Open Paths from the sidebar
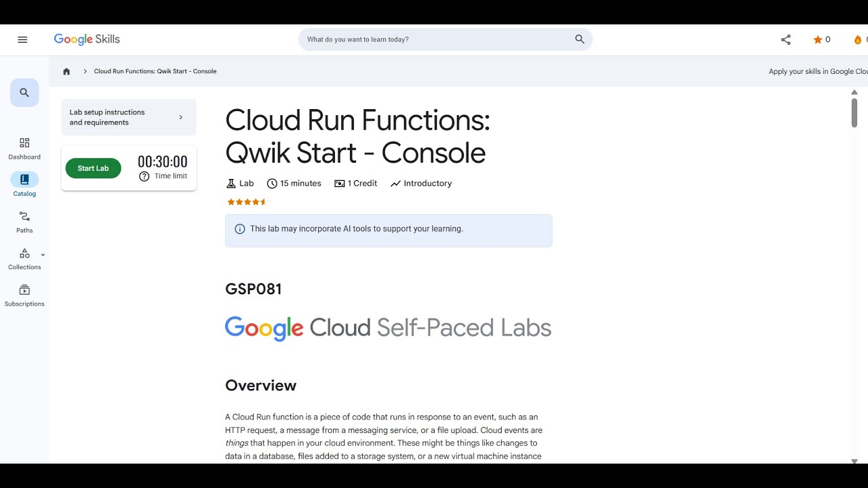Screen dimensions: 868x488 (24, 222)
